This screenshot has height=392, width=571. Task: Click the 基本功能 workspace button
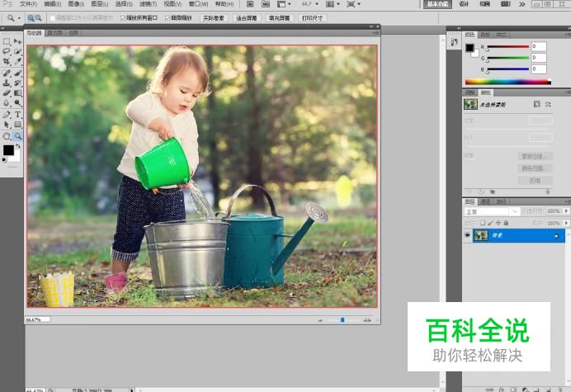[437, 4]
